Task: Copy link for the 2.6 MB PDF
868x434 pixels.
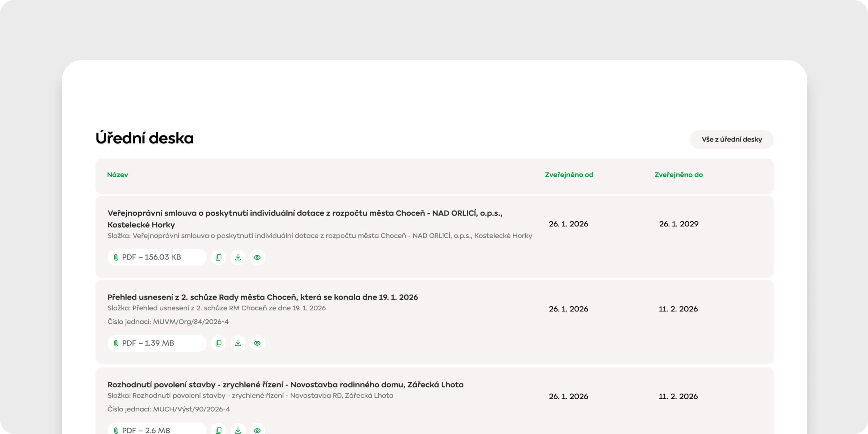Action: point(218,430)
